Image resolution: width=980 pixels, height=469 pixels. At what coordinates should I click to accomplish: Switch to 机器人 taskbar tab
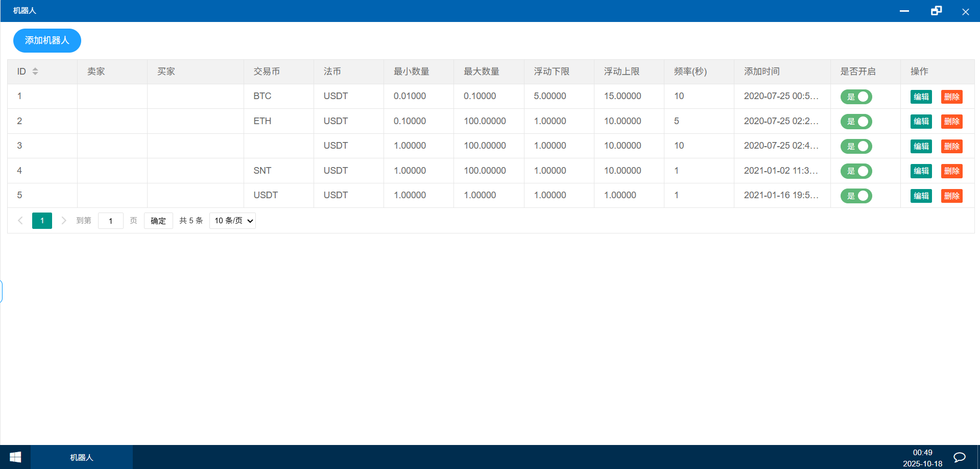82,457
